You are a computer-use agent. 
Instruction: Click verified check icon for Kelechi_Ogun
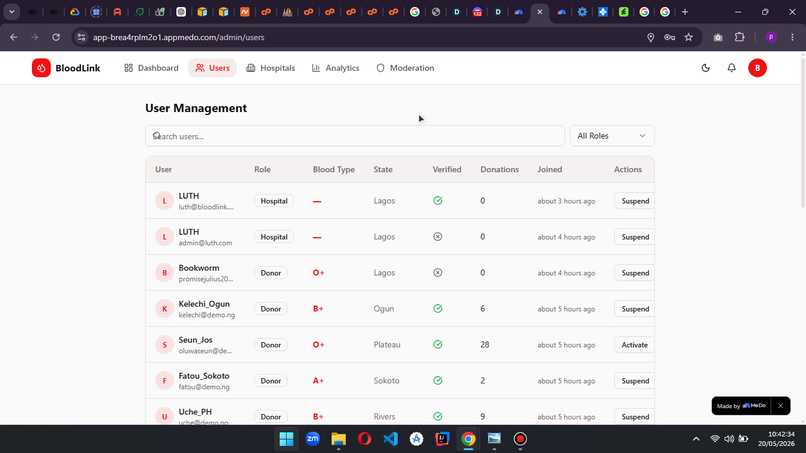pos(437,309)
